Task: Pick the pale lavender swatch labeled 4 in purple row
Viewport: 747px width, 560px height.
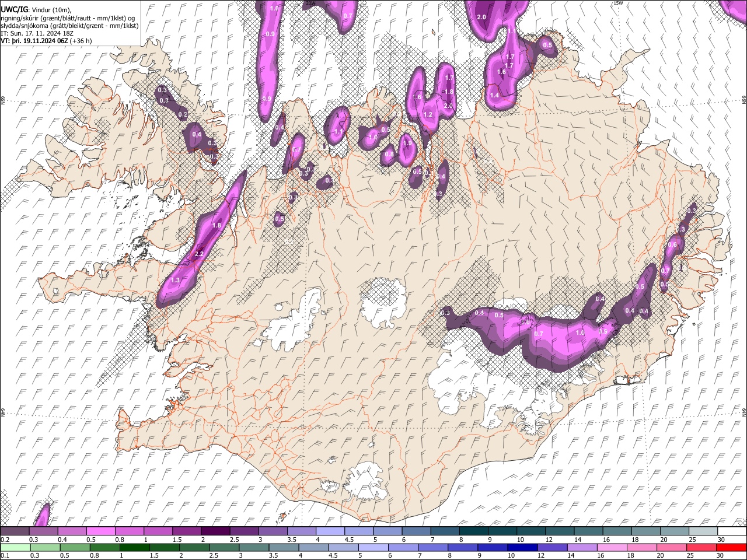Action: click(330, 531)
